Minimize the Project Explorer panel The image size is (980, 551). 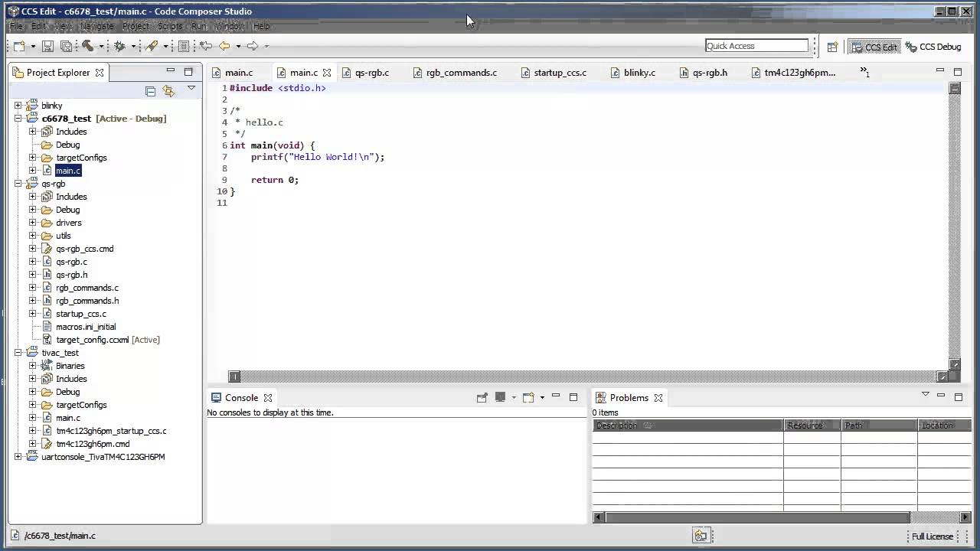[x=171, y=71]
